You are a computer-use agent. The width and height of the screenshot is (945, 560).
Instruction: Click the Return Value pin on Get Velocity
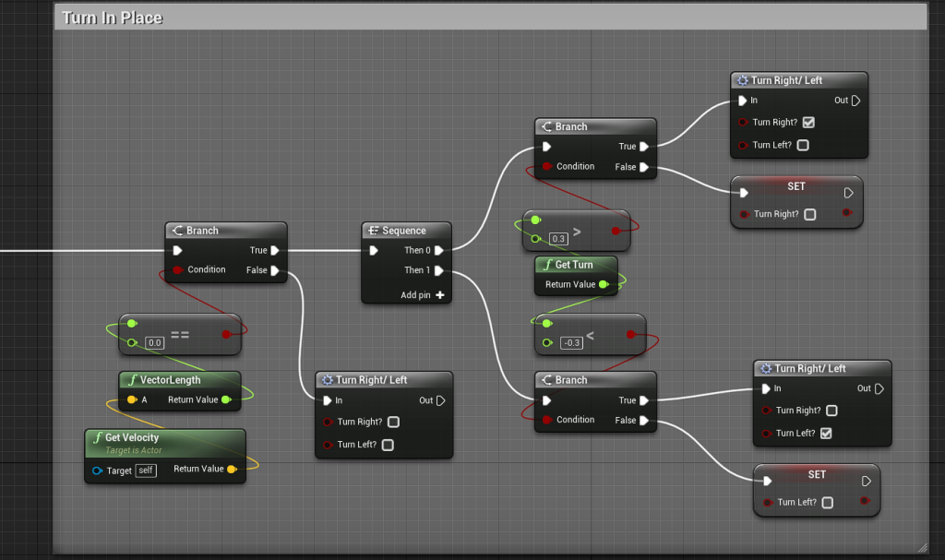click(231, 470)
